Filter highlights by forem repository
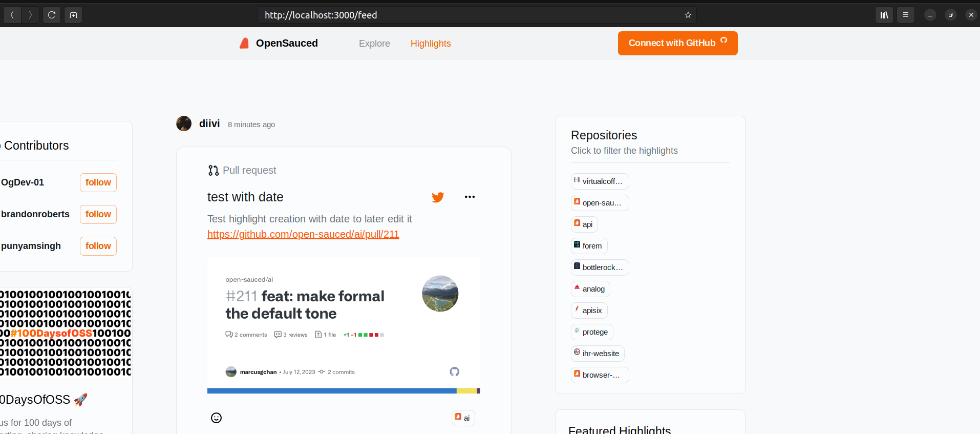 click(589, 246)
